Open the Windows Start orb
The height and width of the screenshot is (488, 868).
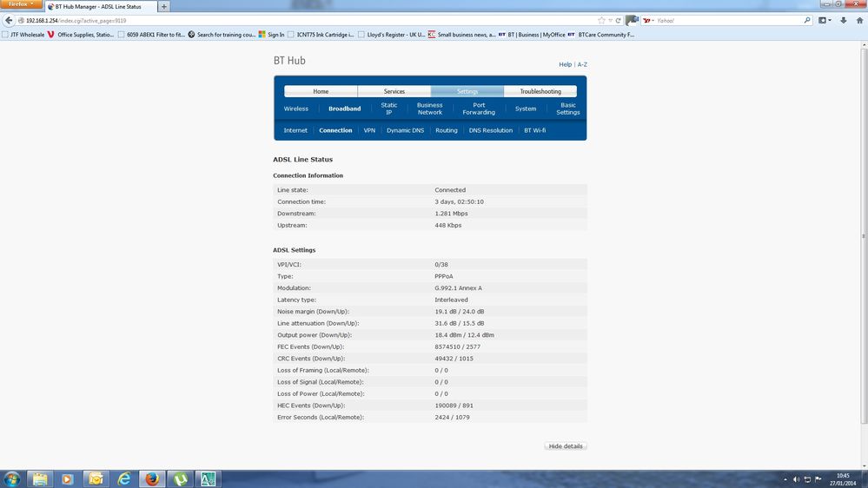11,478
